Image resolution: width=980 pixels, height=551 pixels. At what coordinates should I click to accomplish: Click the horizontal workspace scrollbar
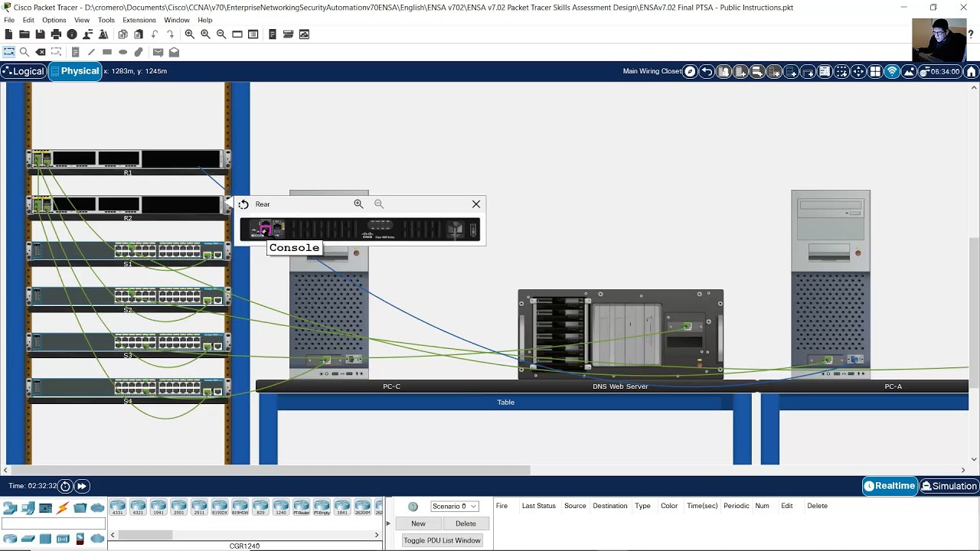[272, 470]
